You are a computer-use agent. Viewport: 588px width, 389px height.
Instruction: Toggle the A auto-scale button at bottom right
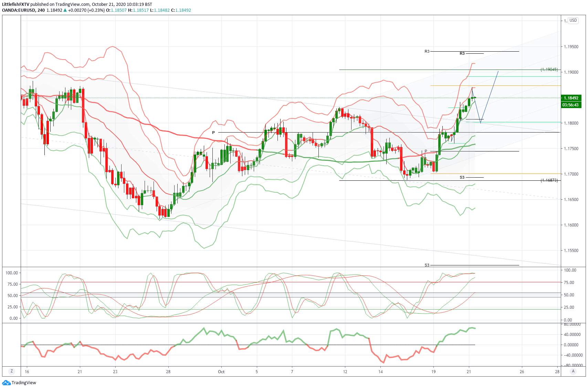tap(573, 371)
